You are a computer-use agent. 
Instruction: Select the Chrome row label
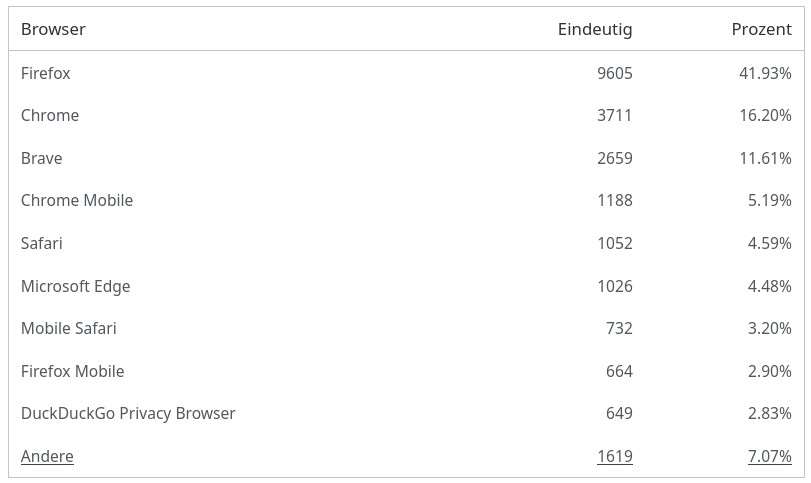click(x=50, y=115)
